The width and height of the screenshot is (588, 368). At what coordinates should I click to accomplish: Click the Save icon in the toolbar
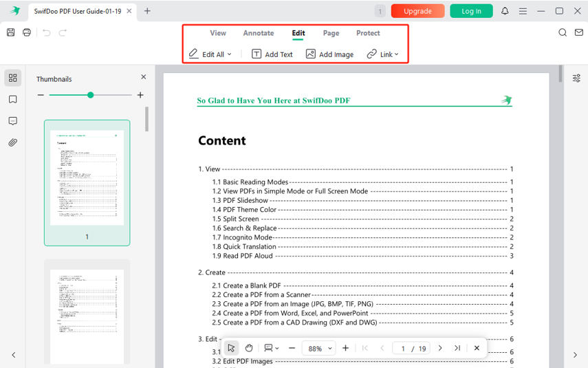10,32
